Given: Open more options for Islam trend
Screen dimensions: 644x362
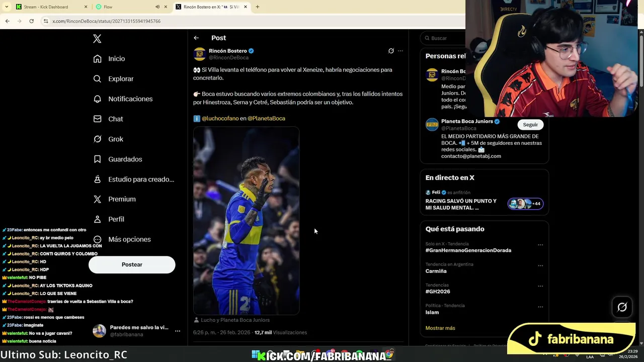Looking at the screenshot, I should (540, 307).
